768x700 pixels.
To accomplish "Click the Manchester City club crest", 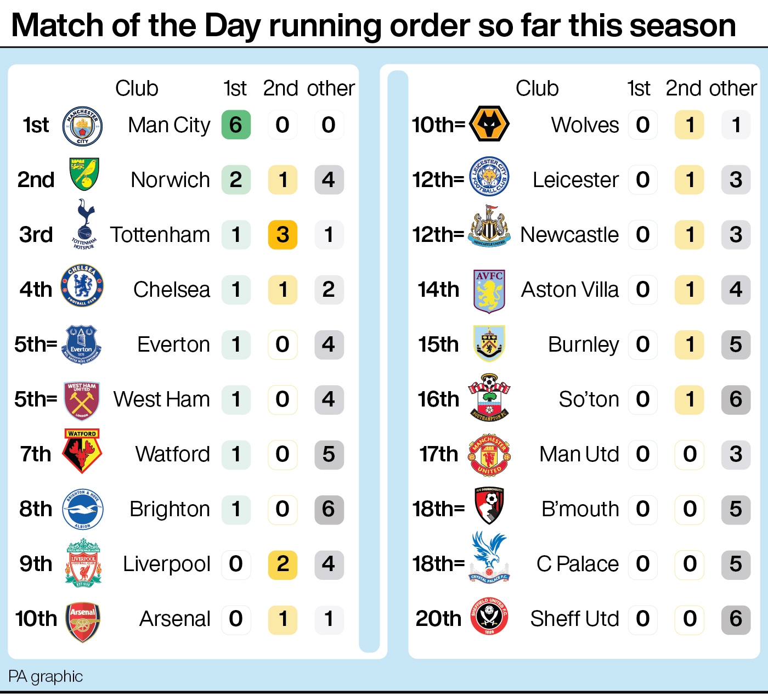I will pyautogui.click(x=82, y=126).
